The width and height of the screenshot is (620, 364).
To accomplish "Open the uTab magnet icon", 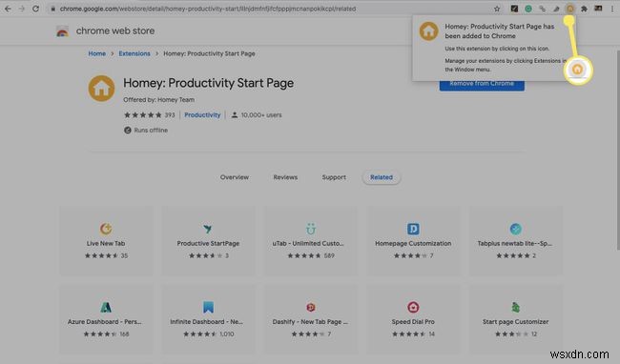I will click(x=311, y=229).
